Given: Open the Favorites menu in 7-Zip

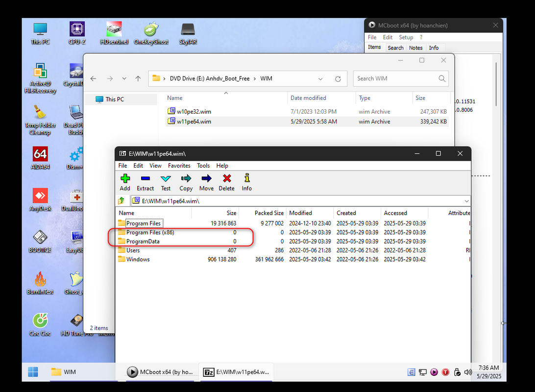Looking at the screenshot, I should 179,166.
